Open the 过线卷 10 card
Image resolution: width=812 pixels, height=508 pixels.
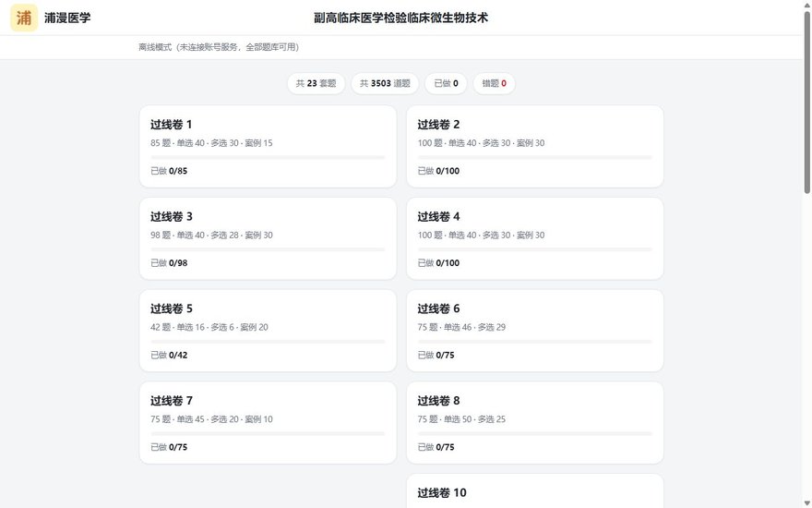(x=535, y=490)
